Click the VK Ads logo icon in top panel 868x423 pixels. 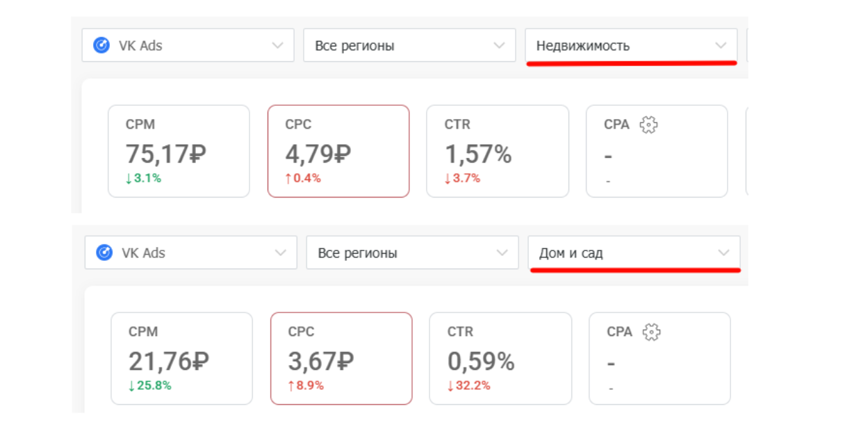point(101,46)
